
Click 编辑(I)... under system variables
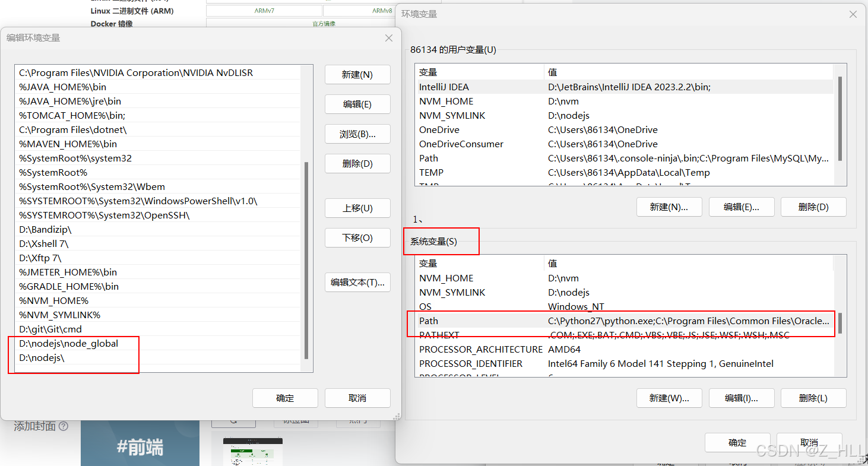741,398
